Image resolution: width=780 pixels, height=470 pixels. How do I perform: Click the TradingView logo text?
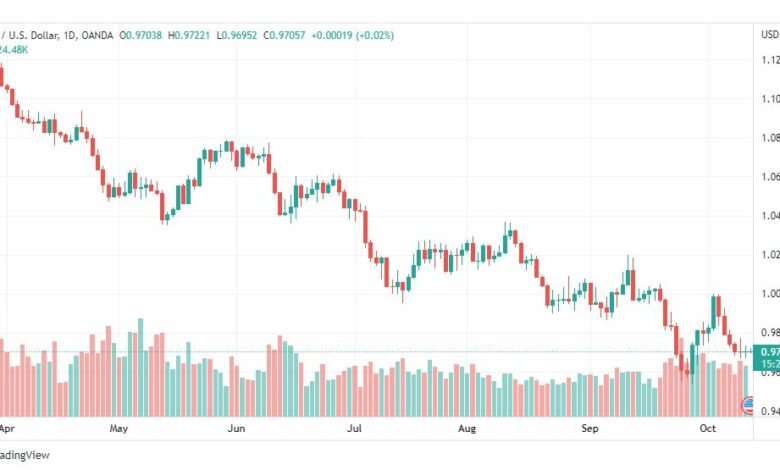coord(24,455)
